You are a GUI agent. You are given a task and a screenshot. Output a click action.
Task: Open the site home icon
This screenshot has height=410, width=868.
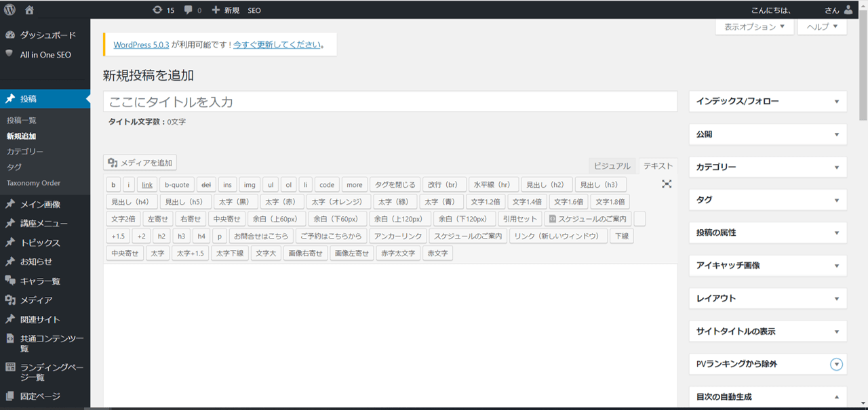(29, 9)
